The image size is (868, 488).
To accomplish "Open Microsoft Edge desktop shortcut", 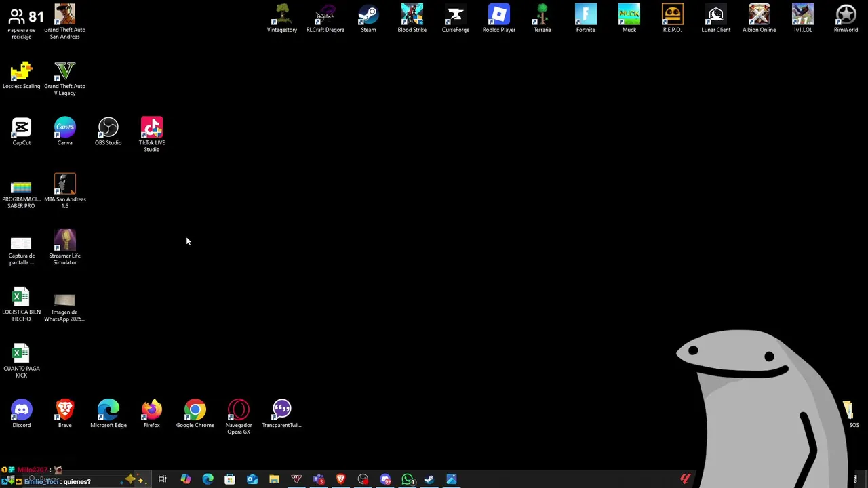I will tap(108, 414).
